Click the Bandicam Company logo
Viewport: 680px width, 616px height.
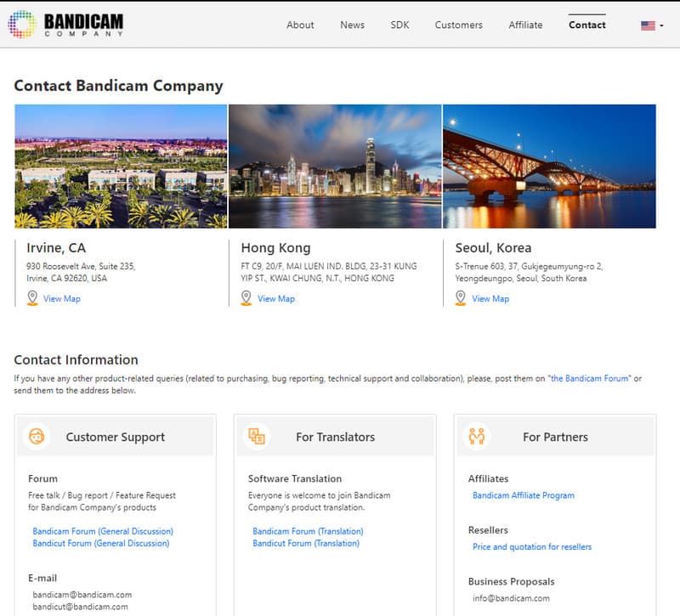66,24
